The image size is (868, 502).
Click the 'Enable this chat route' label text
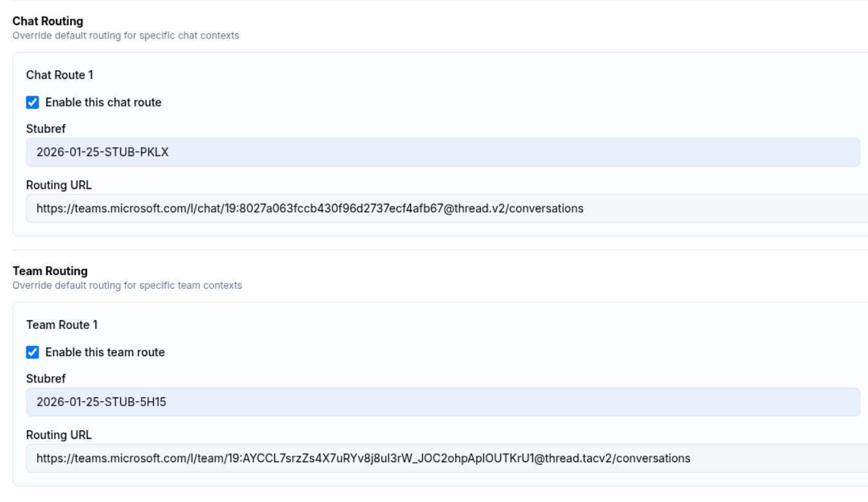click(x=103, y=102)
